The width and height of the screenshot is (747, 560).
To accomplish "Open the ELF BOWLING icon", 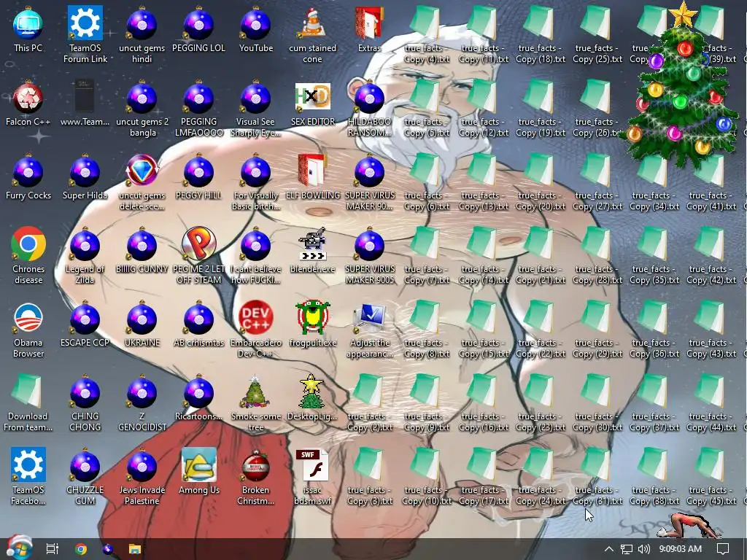I will click(312, 177).
